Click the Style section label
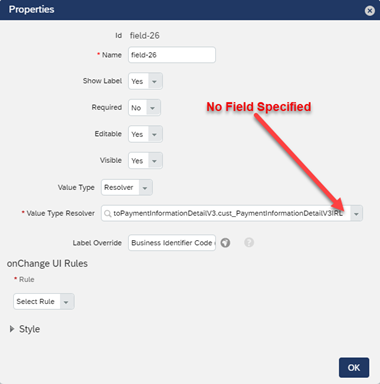 click(29, 329)
